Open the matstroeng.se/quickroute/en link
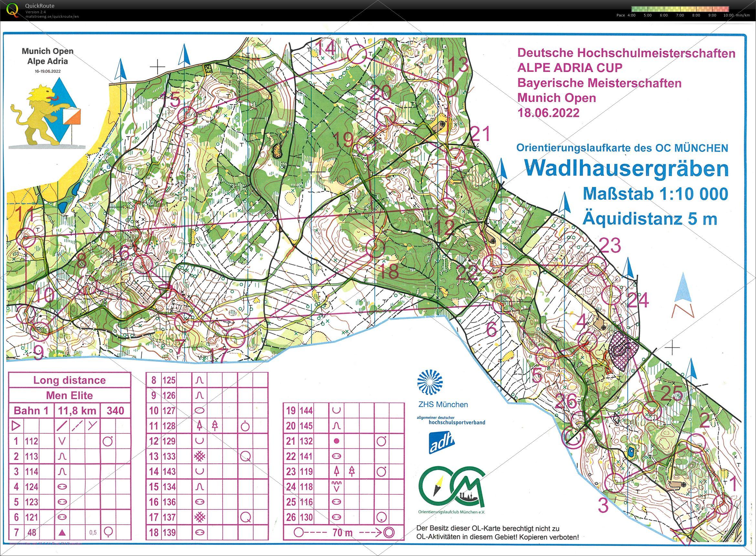756x556 pixels. pyautogui.click(x=52, y=16)
